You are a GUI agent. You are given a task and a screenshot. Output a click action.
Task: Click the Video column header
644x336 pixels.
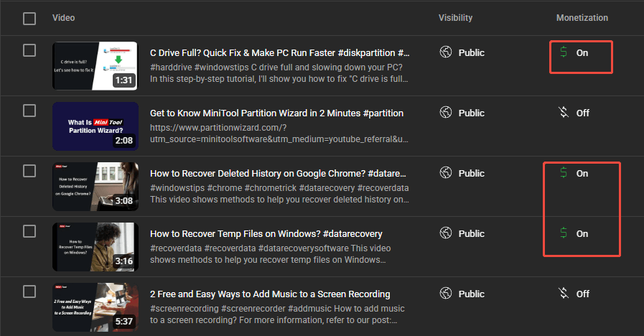pos(64,18)
